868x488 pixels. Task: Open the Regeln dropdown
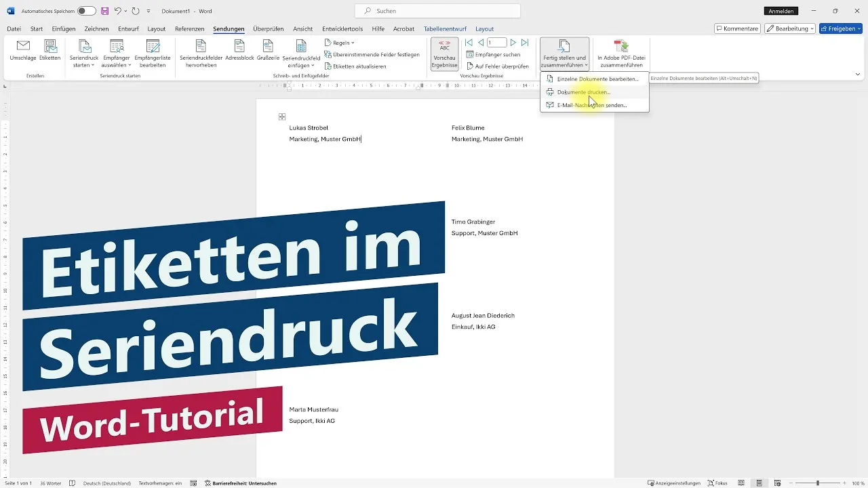338,42
